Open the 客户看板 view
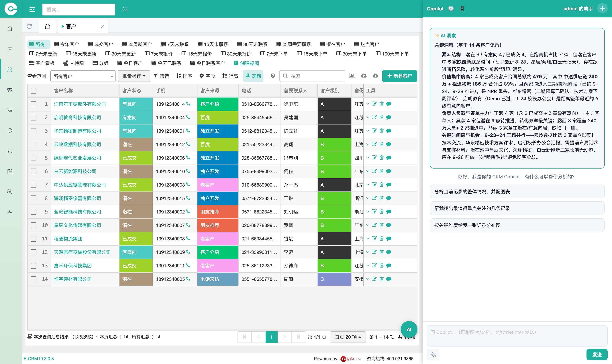Viewport: 612px width, 364px height. (42, 63)
